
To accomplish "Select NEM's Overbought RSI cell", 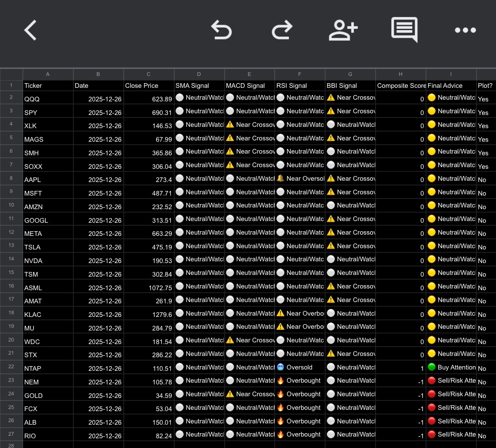I will 300,380.
